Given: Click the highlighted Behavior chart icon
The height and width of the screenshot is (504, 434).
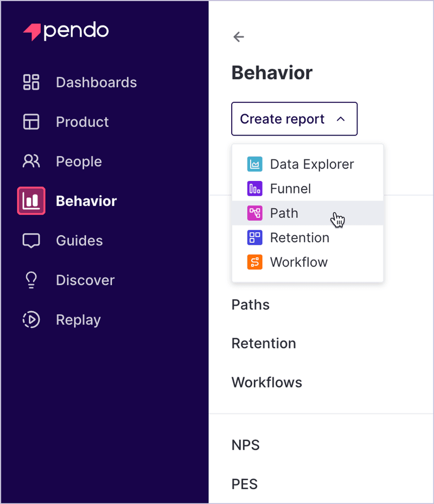Looking at the screenshot, I should [x=31, y=201].
